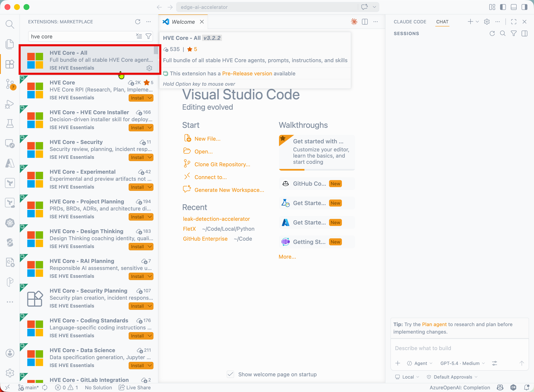Screen dimensions: 534x392
Task: Switch to the CLAUDE CODE tab
Action: tap(410, 22)
